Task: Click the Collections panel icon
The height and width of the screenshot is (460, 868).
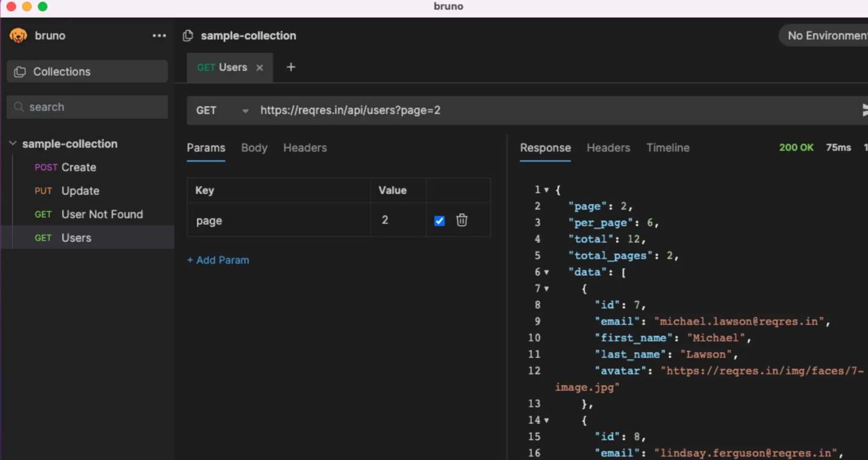Action: (x=20, y=72)
